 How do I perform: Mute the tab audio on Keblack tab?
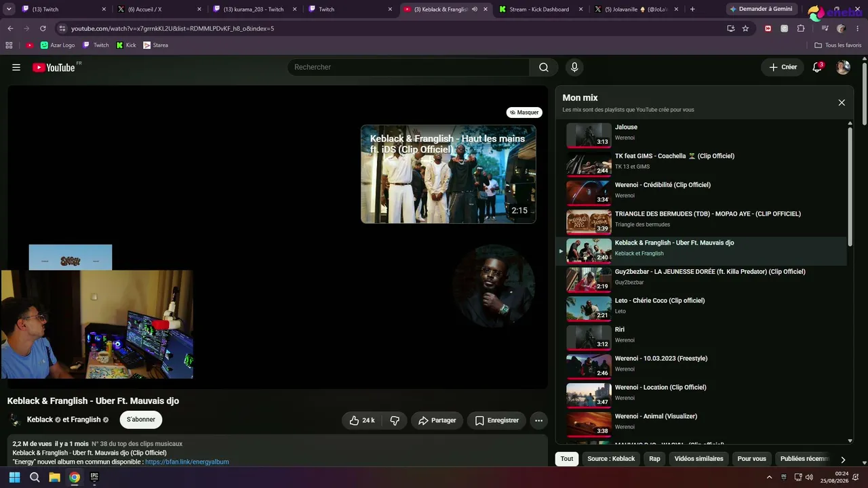475,9
